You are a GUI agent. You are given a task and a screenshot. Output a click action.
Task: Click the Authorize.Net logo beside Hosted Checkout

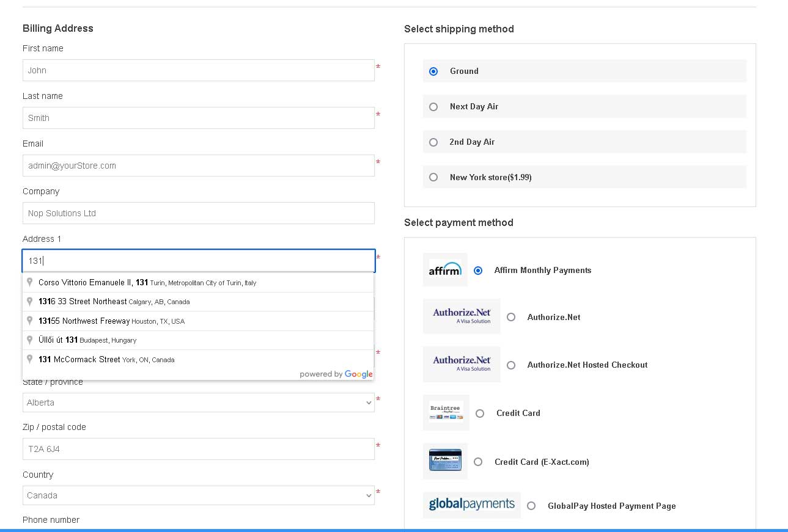coord(462,365)
